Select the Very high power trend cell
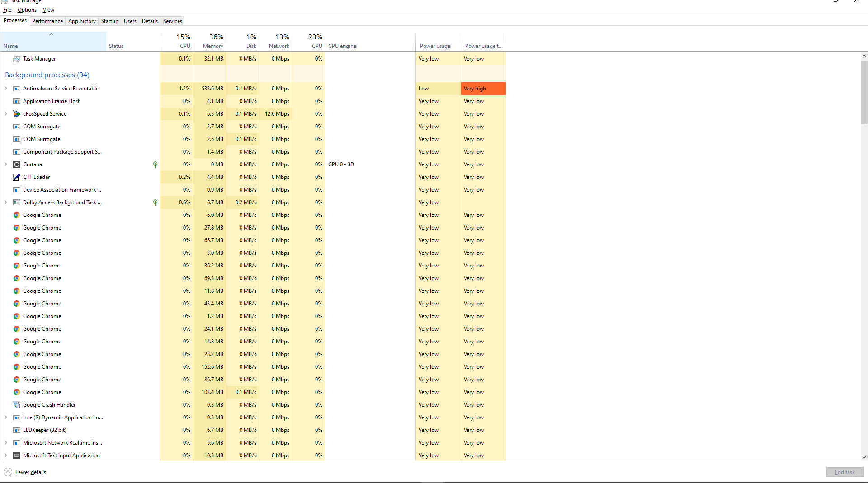The width and height of the screenshot is (868, 483). [483, 89]
